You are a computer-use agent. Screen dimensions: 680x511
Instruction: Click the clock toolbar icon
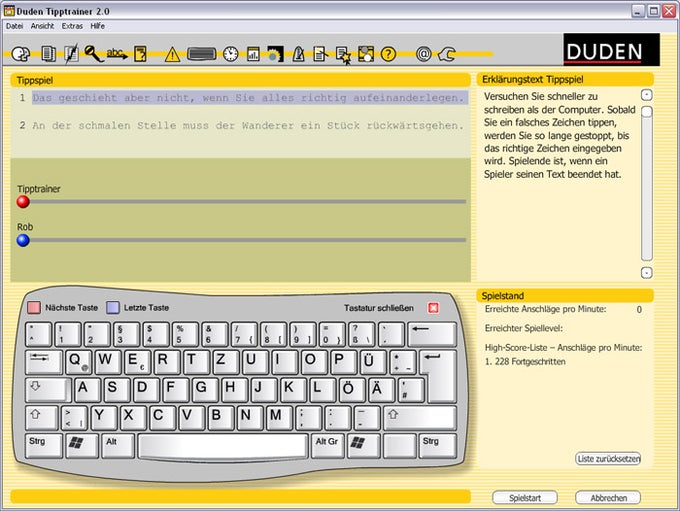pos(231,54)
